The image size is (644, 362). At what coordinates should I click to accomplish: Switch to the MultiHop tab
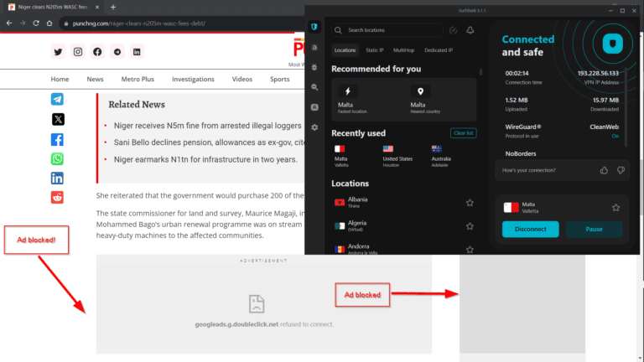[x=403, y=50]
